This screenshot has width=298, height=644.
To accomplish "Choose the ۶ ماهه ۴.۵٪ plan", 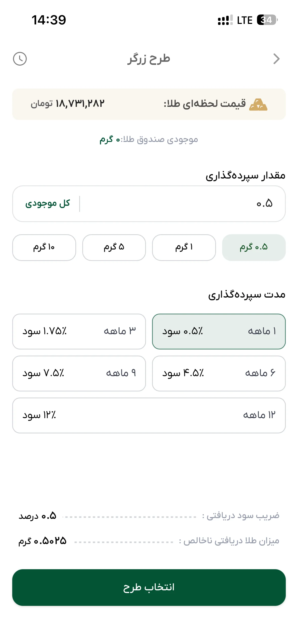I will coord(219,373).
